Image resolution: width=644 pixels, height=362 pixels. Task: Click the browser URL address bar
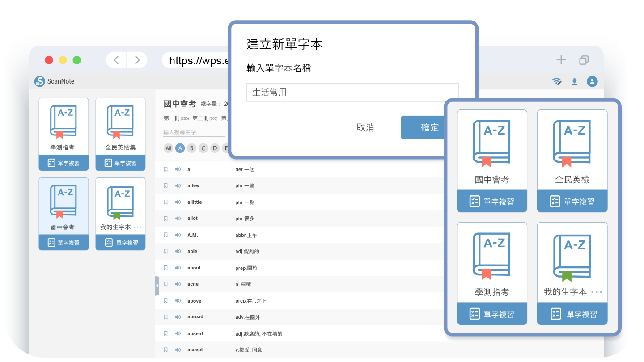click(195, 60)
